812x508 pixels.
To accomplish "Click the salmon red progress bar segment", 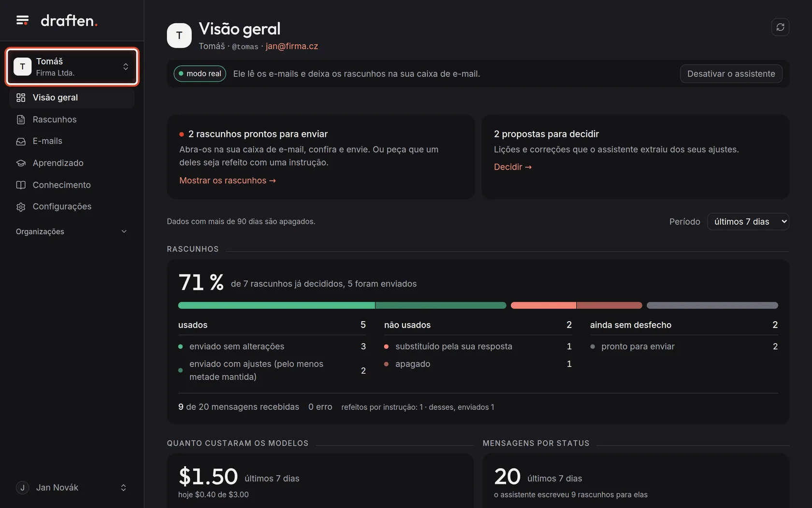I will (x=543, y=305).
